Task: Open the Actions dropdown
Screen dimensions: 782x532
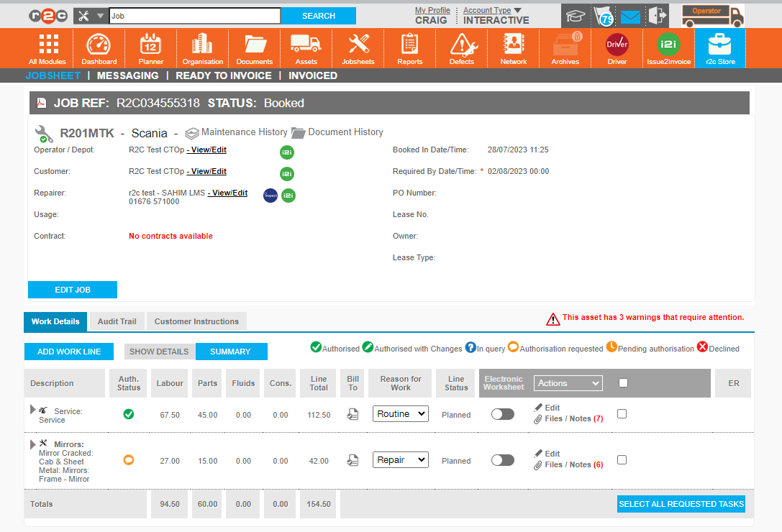Action: 568,383
